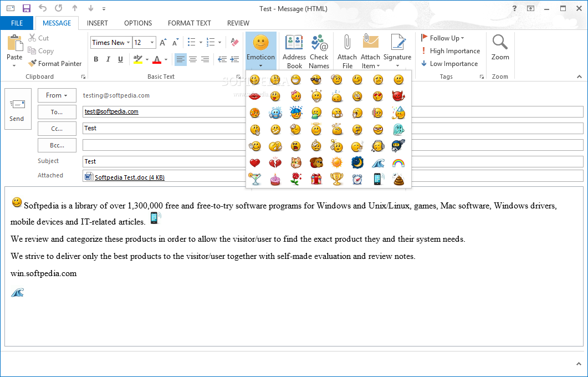Switch to the REVIEW tab

[x=238, y=23]
